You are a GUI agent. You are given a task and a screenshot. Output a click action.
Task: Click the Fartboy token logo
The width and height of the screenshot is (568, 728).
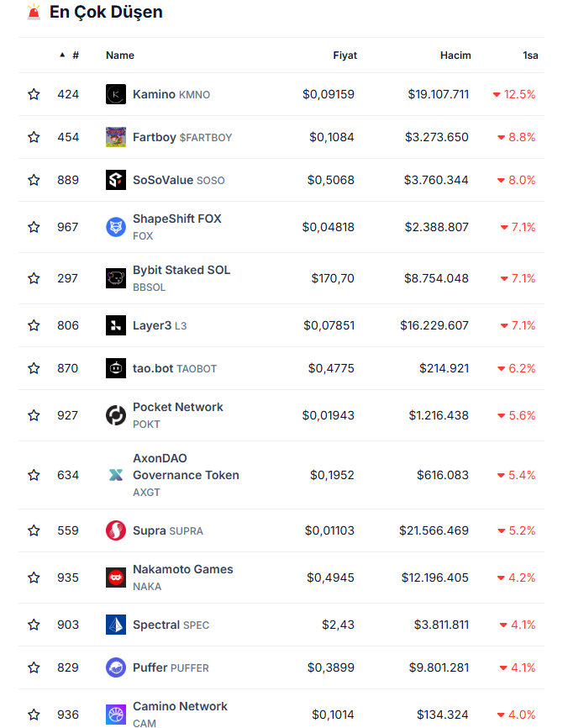click(116, 137)
